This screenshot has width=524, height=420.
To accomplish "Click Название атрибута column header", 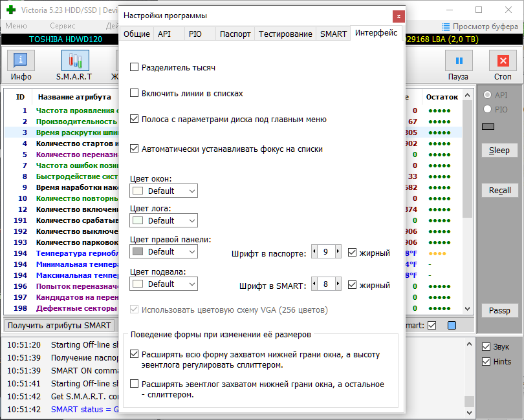I will click(74, 97).
